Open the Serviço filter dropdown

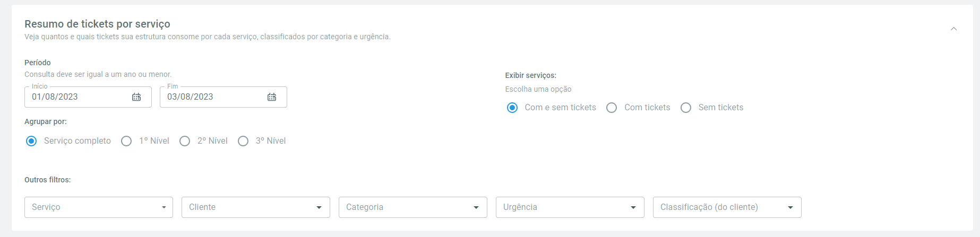coord(99,207)
